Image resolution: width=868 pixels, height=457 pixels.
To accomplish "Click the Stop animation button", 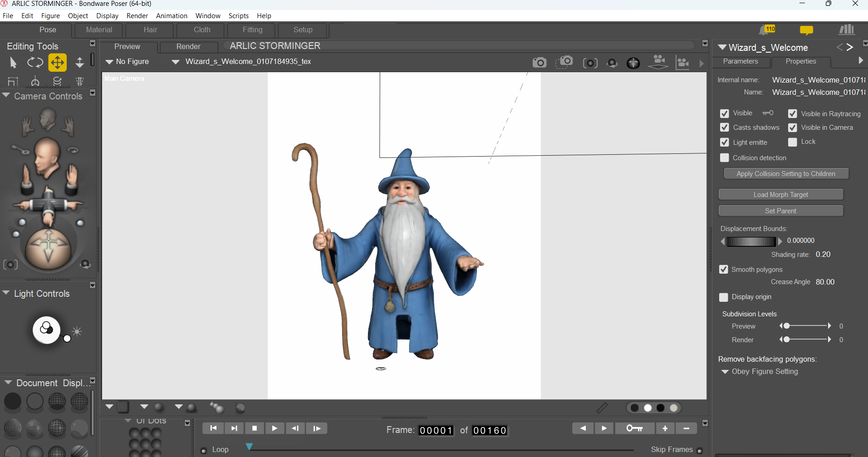I will [x=255, y=428].
